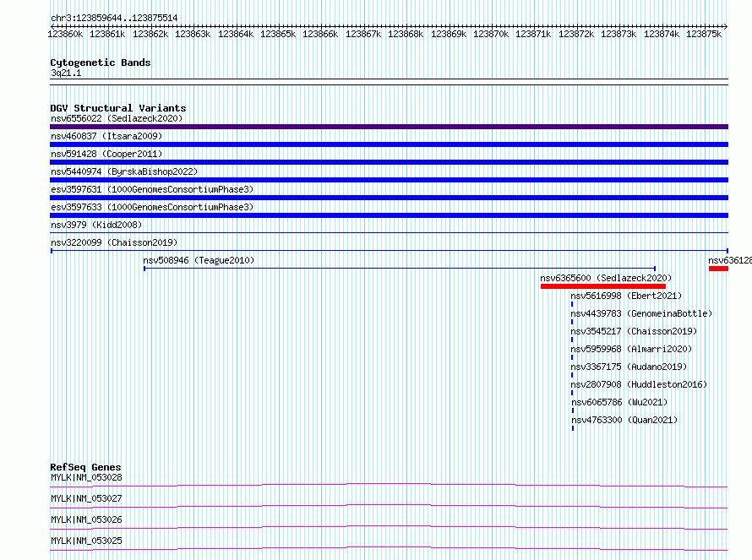
Task: Choose the 123875k ruler position label
Action: (704, 34)
